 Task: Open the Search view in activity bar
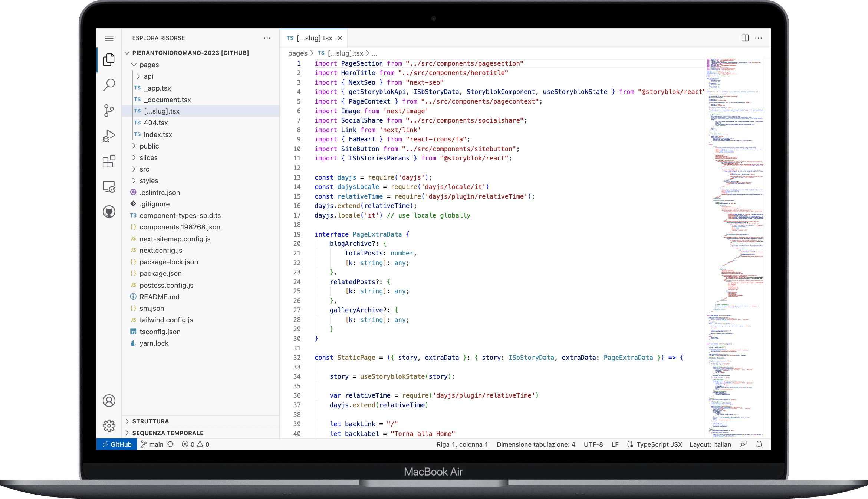(x=109, y=85)
